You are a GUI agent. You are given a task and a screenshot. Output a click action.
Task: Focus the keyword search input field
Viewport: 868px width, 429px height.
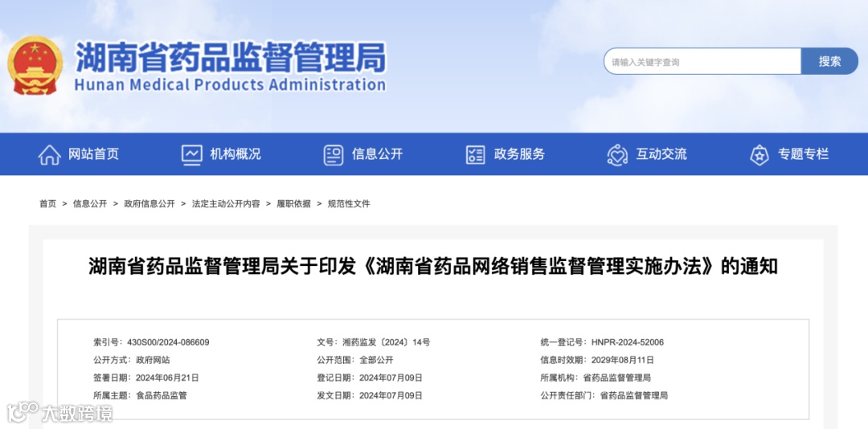(x=702, y=61)
